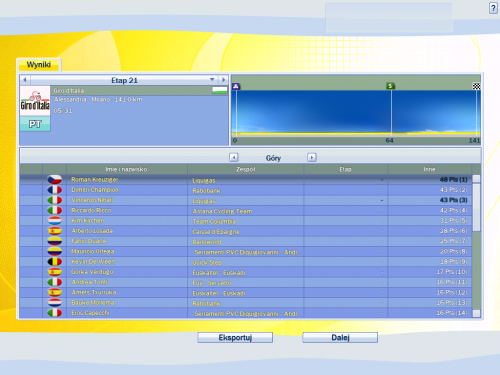
Task: Go to previous stage with left arrow
Action: [25, 80]
